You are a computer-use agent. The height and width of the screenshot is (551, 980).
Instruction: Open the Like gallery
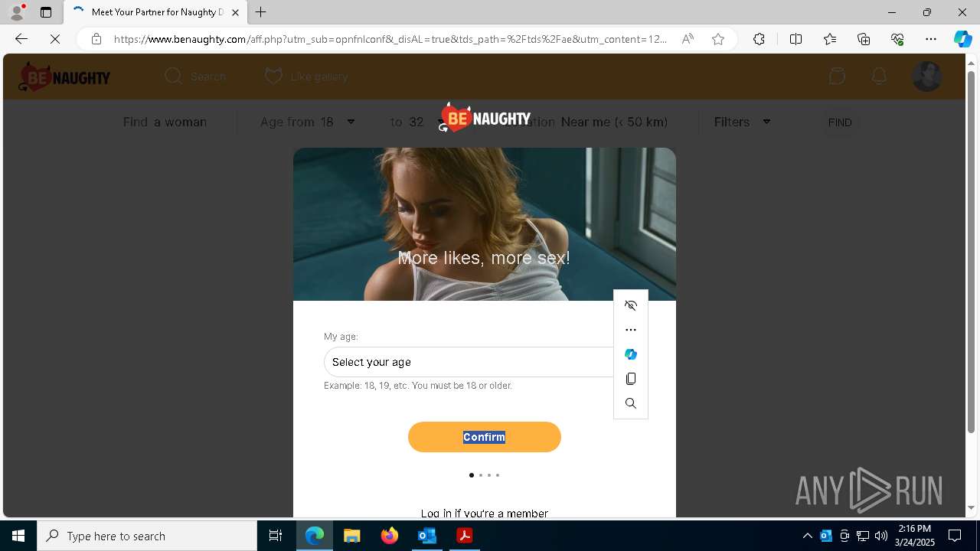[306, 77]
